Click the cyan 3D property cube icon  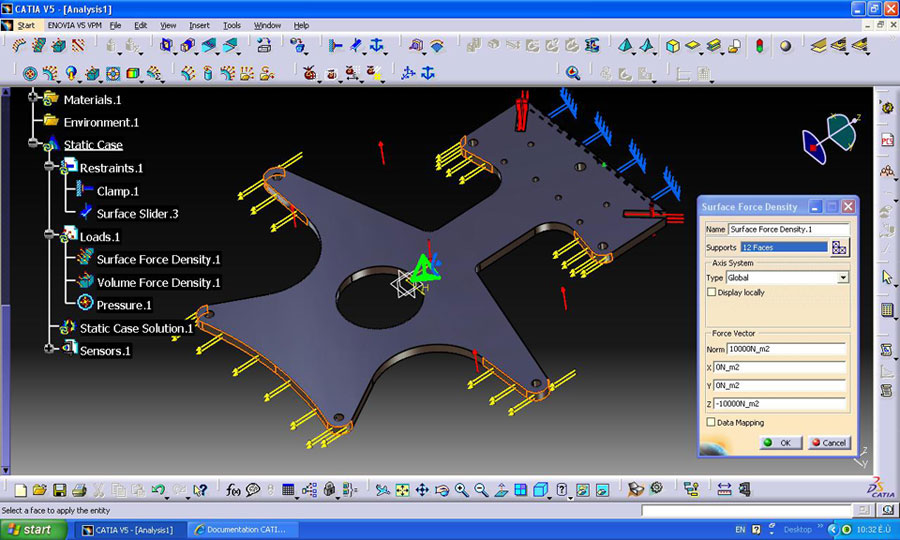(x=673, y=46)
